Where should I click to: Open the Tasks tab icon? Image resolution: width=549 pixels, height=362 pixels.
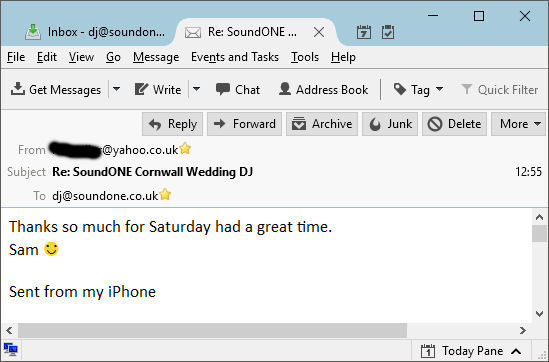(388, 32)
